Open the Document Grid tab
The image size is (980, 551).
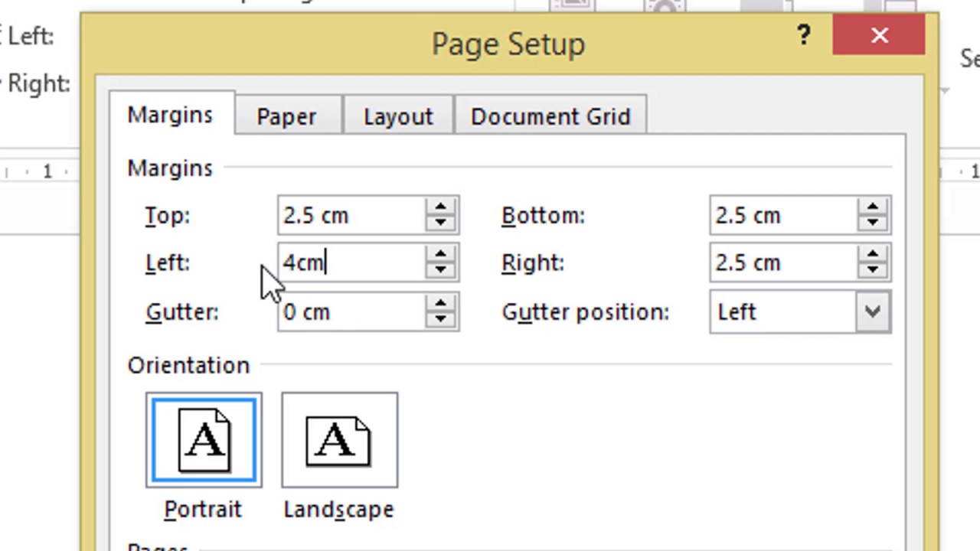[x=550, y=116]
